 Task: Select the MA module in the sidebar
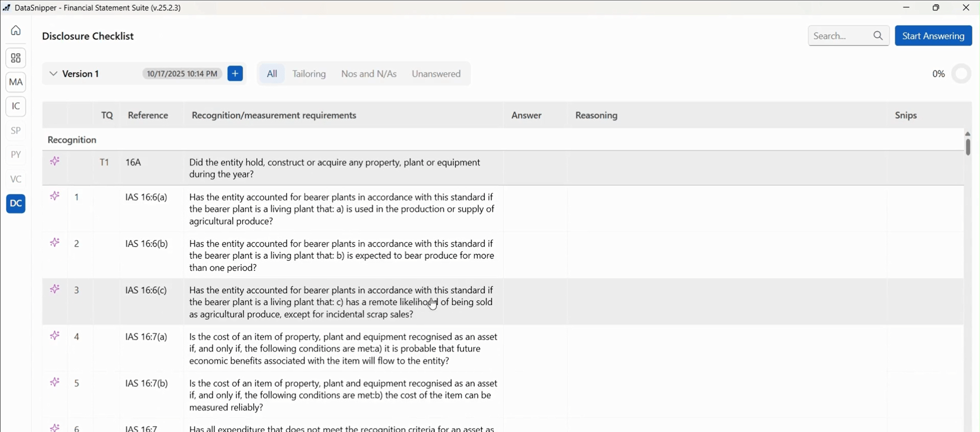tap(16, 82)
